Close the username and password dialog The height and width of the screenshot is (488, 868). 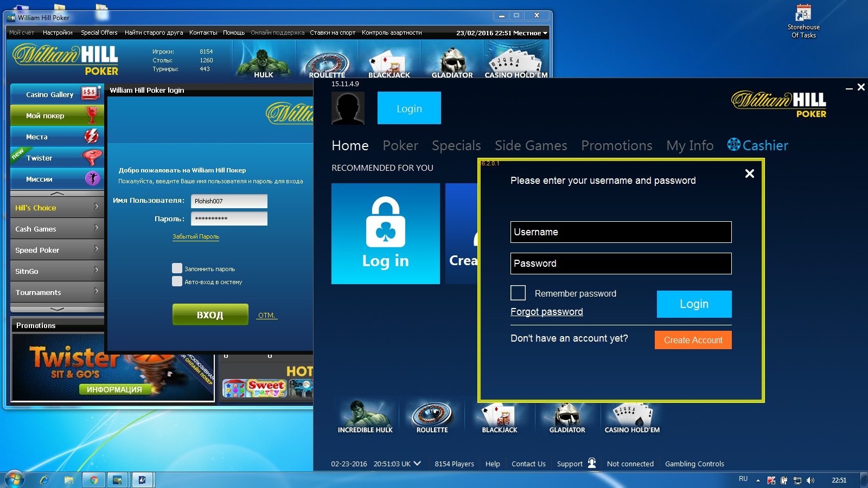coord(750,174)
